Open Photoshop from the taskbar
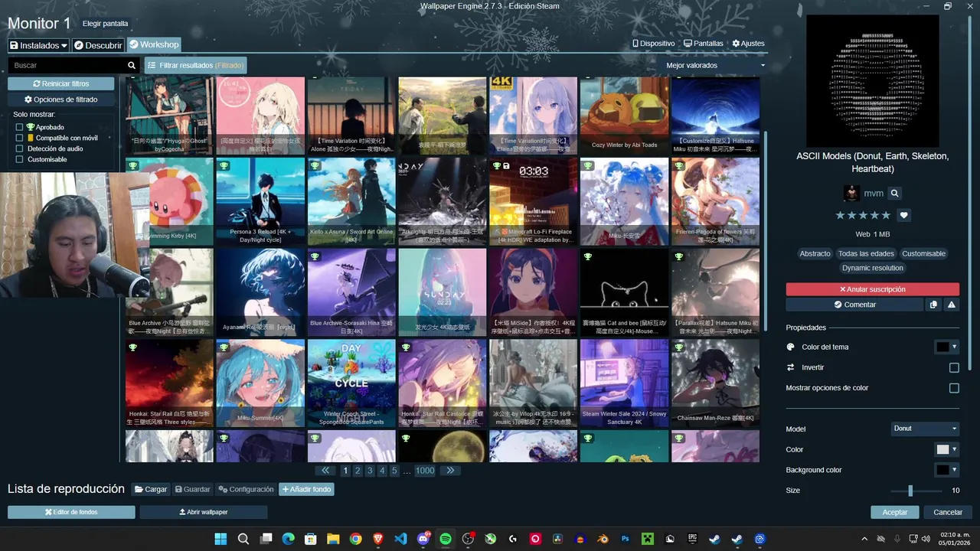The width and height of the screenshot is (980, 551). point(626,539)
